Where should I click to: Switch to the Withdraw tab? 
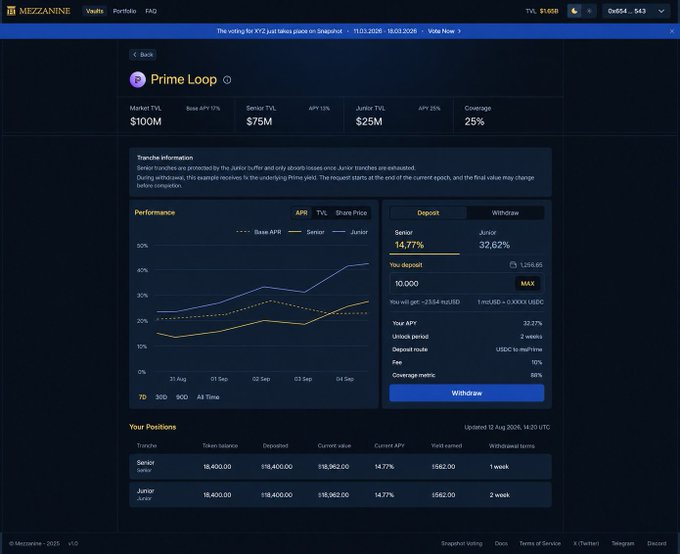click(505, 213)
